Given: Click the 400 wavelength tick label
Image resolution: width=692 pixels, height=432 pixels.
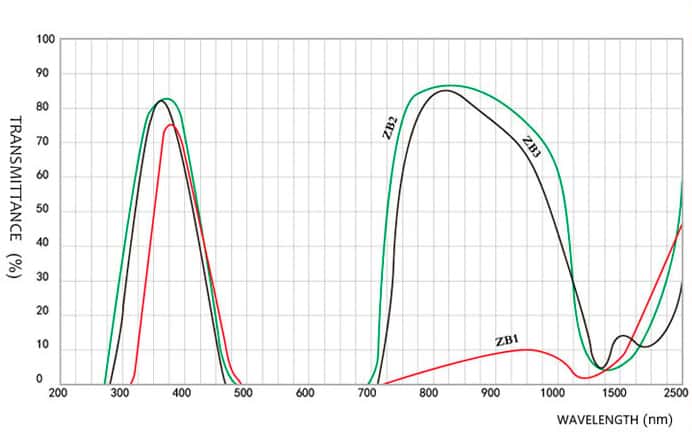Looking at the screenshot, I should [181, 393].
